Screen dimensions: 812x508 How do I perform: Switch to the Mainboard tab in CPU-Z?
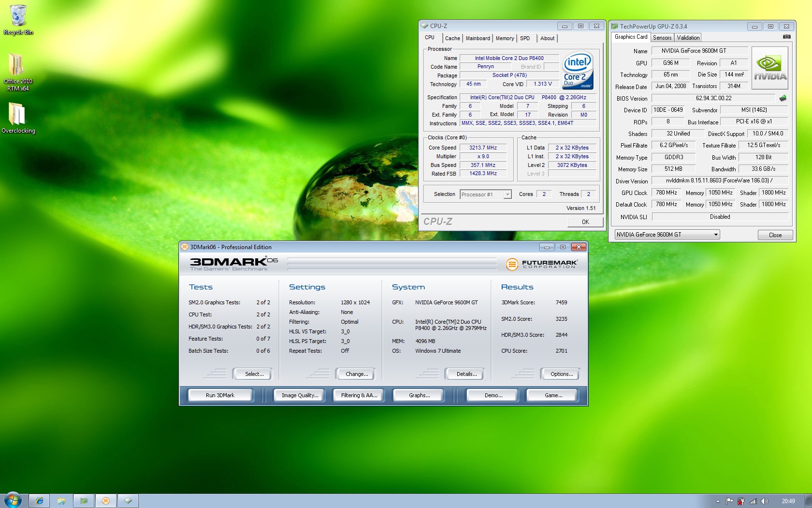click(x=478, y=38)
